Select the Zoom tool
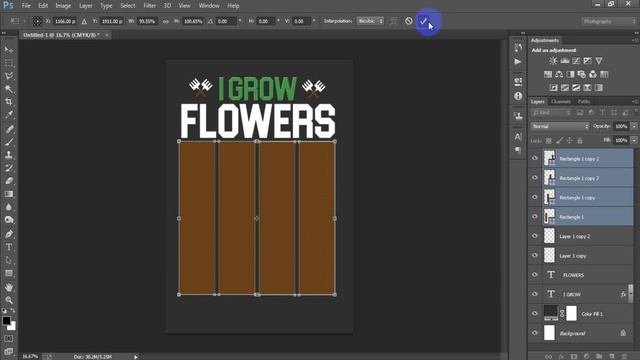Screen dimensions: 640x360 (9, 300)
